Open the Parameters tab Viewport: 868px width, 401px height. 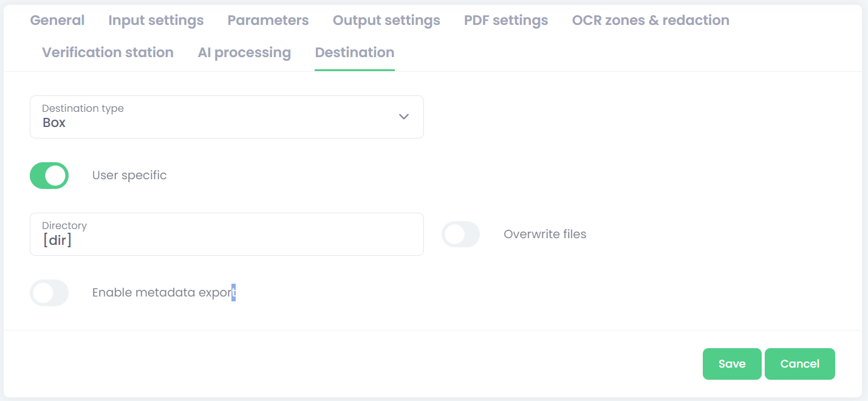click(x=268, y=20)
